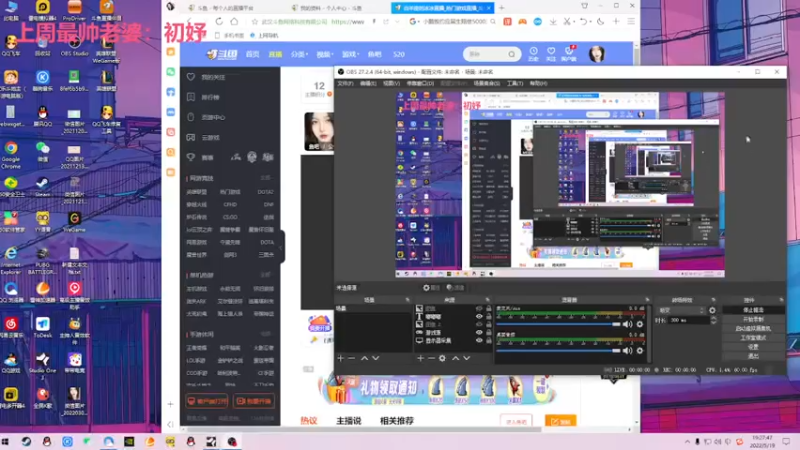Viewport: 800px width, 450px height.
Task: Click OBS start recording button
Action: point(753,319)
